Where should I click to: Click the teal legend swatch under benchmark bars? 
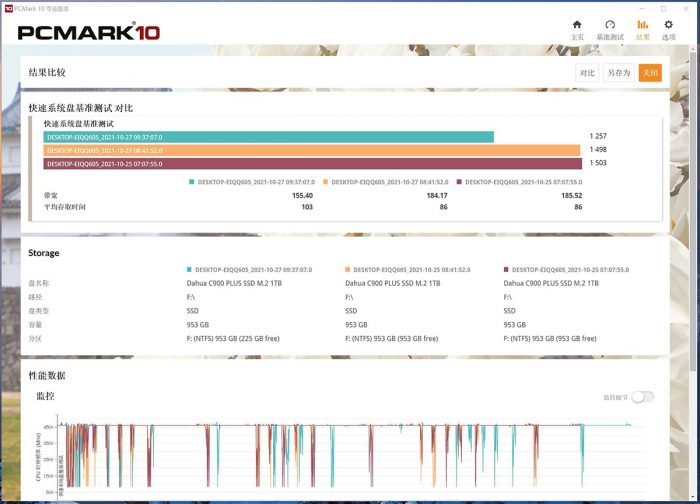[x=191, y=182]
